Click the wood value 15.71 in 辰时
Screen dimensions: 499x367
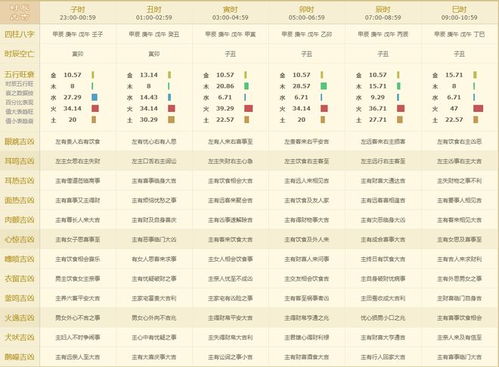click(x=378, y=86)
